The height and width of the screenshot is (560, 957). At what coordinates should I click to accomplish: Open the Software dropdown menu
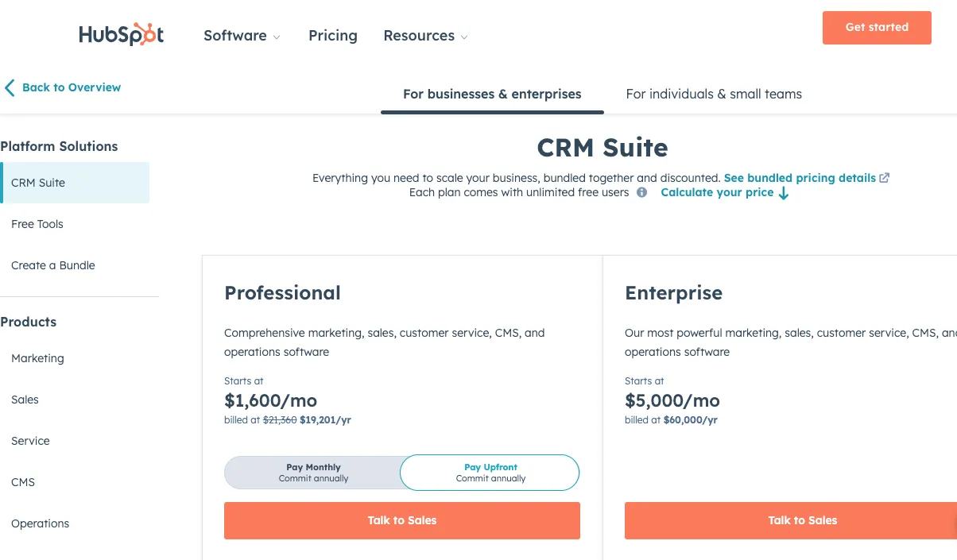point(242,36)
